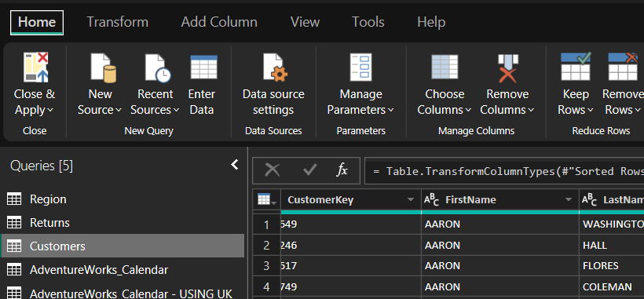Open the Add Column tab
644x299 pixels.
click(219, 22)
